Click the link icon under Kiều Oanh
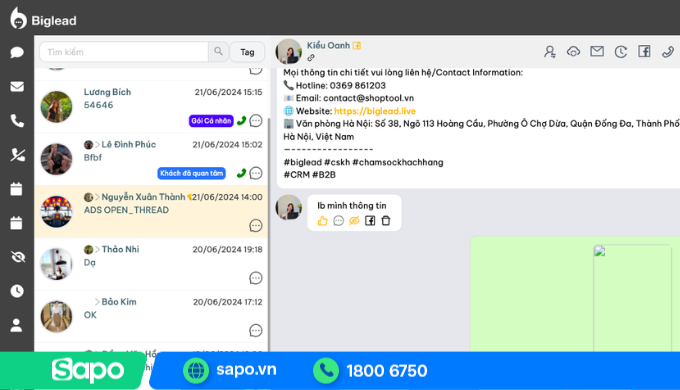The width and height of the screenshot is (680, 390). click(311, 58)
